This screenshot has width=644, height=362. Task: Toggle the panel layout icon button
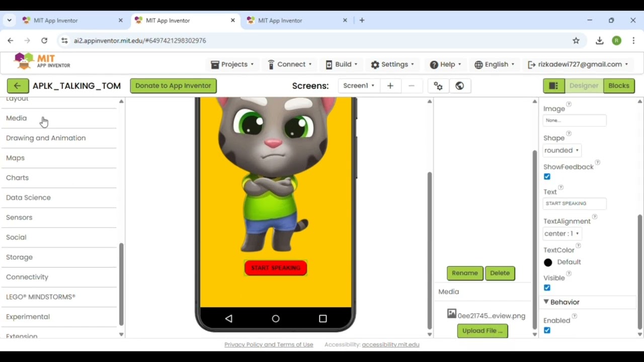click(x=553, y=85)
